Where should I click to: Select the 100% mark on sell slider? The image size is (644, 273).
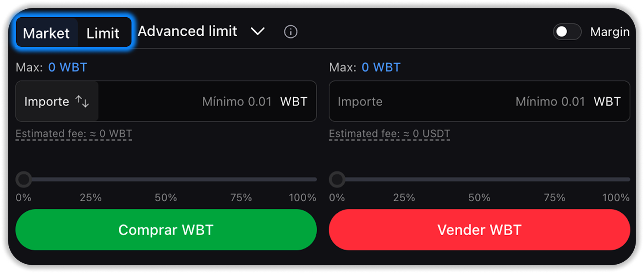tap(615, 197)
